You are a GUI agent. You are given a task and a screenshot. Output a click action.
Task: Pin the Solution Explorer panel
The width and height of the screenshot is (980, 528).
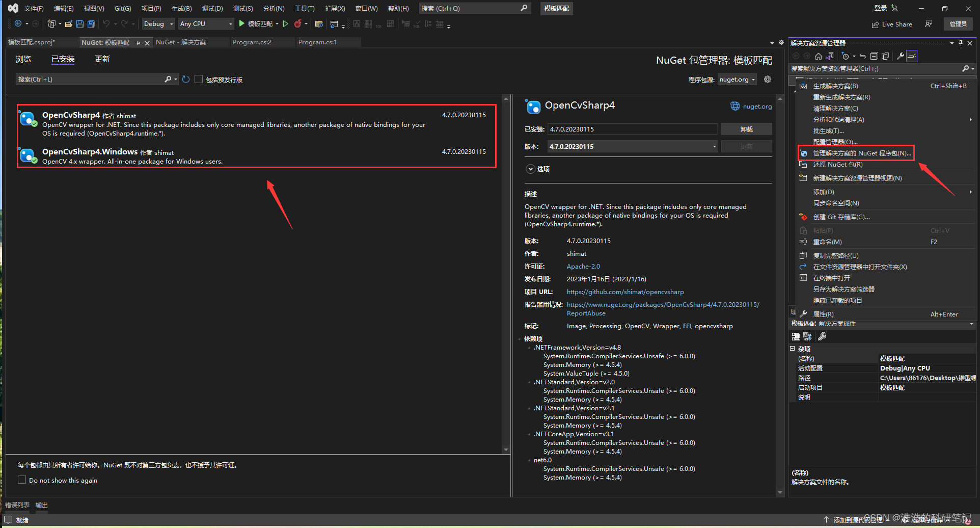pyautogui.click(x=961, y=43)
